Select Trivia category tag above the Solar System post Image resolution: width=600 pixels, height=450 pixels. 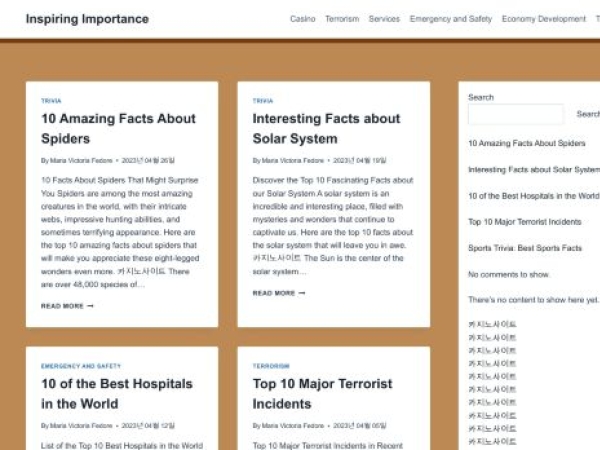click(263, 101)
